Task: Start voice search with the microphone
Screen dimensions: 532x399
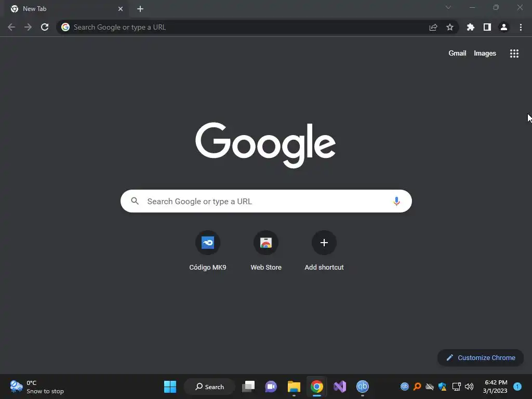Action: [396, 201]
